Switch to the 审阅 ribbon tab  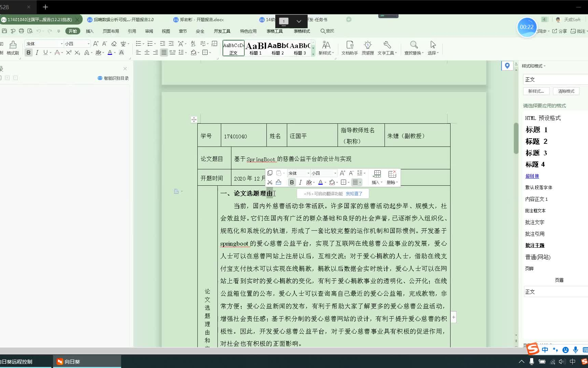[149, 31]
